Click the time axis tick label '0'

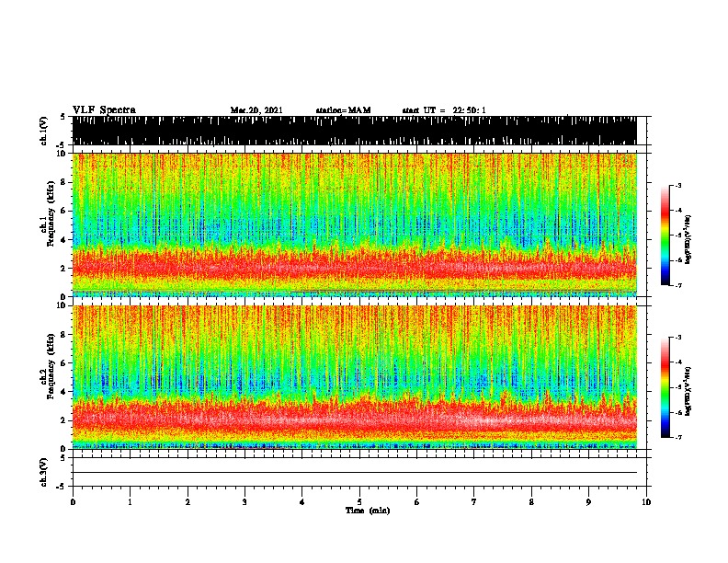pyautogui.click(x=73, y=502)
